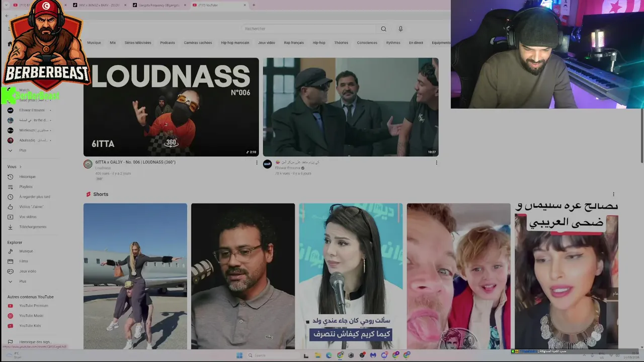Open a new browser tab with plus
Image resolution: width=644 pixels, height=362 pixels.
[254, 5]
